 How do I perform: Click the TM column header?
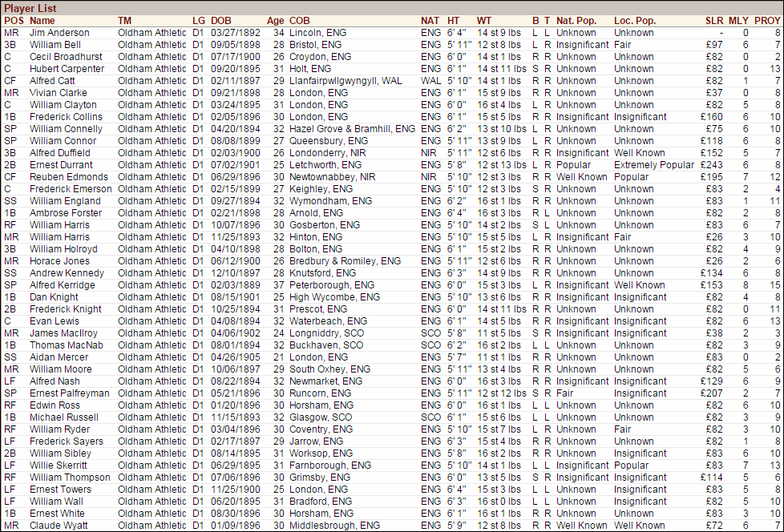[124, 21]
